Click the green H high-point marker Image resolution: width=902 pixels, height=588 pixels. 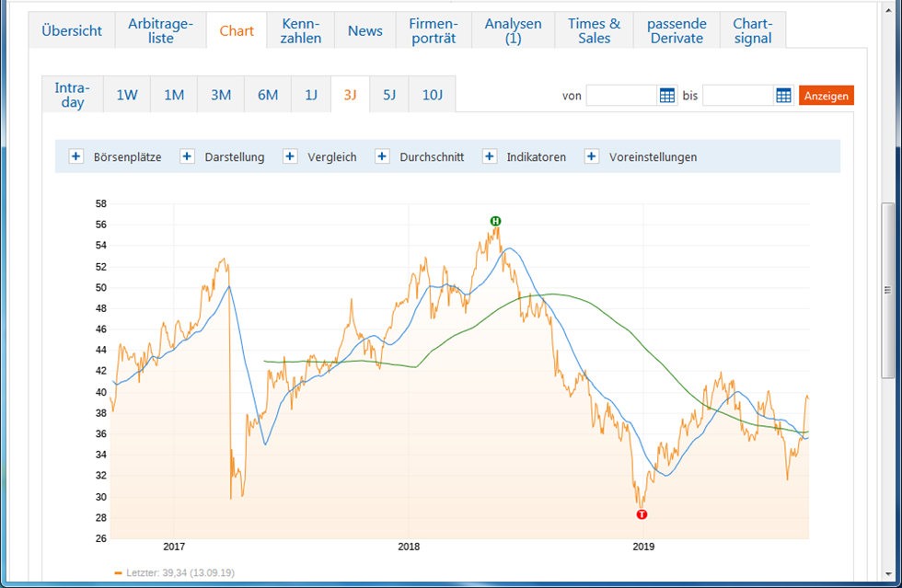pyautogui.click(x=495, y=221)
